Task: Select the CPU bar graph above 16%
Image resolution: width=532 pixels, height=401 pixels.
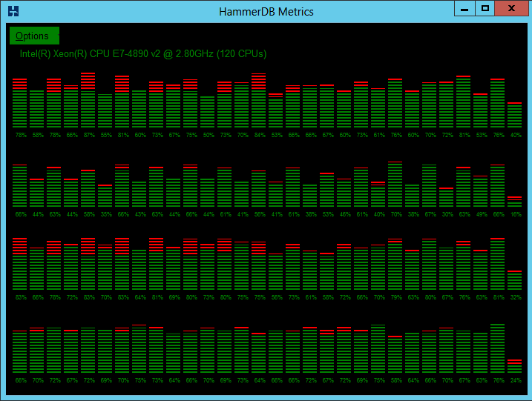Action: [x=515, y=202]
